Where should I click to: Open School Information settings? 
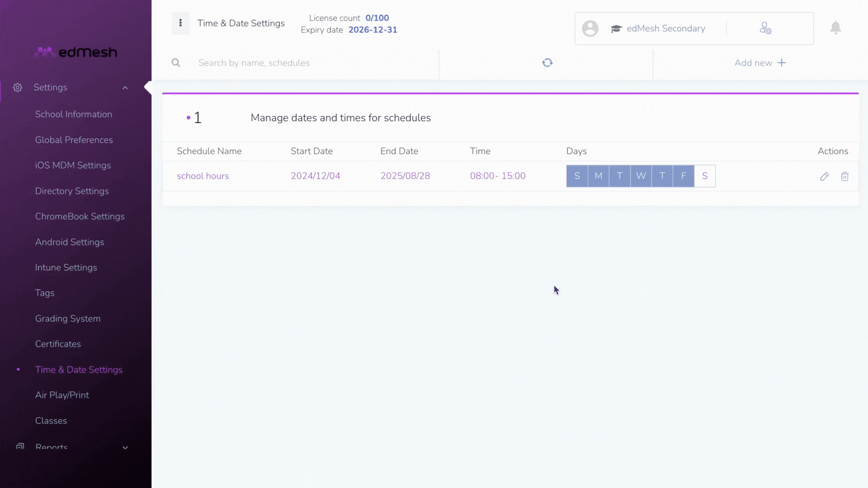coord(74,114)
